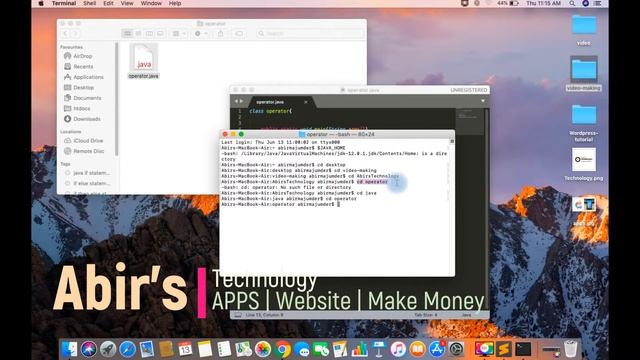
Task: Open System Preferences from the Dock
Action: point(456,349)
